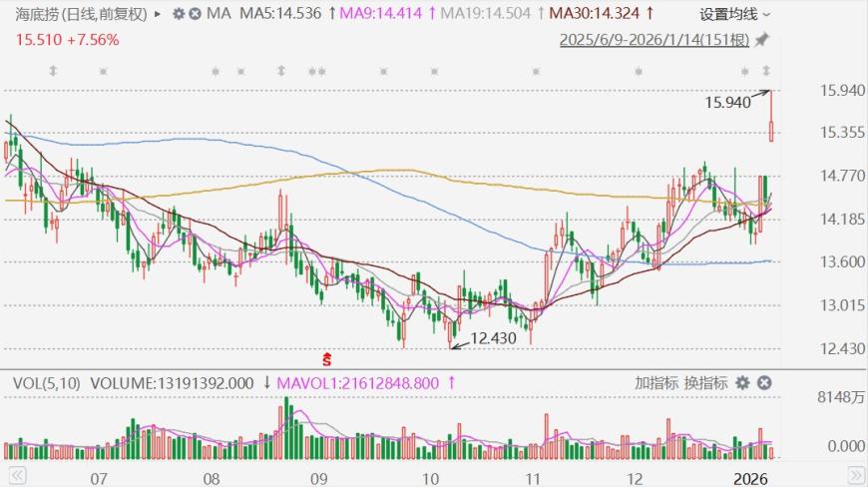
Task: Pin the date range with pushpin icon
Action: click(x=762, y=40)
